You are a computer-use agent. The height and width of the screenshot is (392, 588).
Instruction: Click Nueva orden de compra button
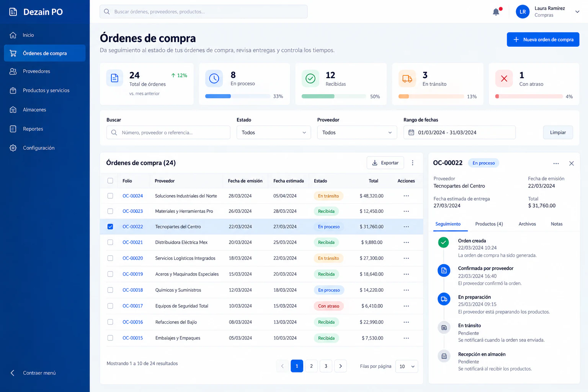click(543, 39)
